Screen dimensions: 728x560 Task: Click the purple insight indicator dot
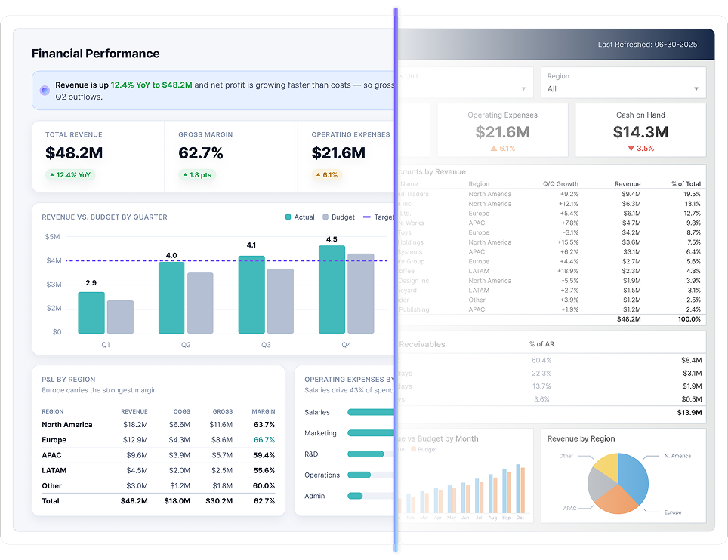pos(45,90)
